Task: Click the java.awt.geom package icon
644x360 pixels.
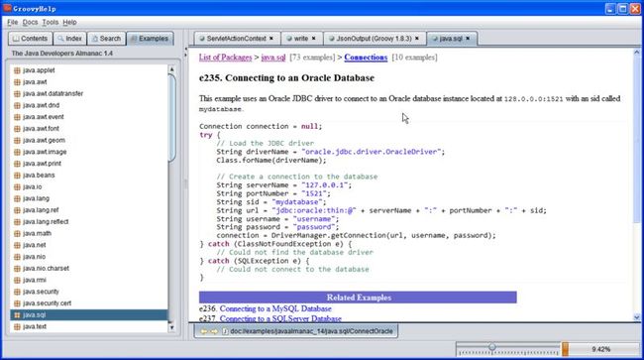Action: (x=17, y=140)
